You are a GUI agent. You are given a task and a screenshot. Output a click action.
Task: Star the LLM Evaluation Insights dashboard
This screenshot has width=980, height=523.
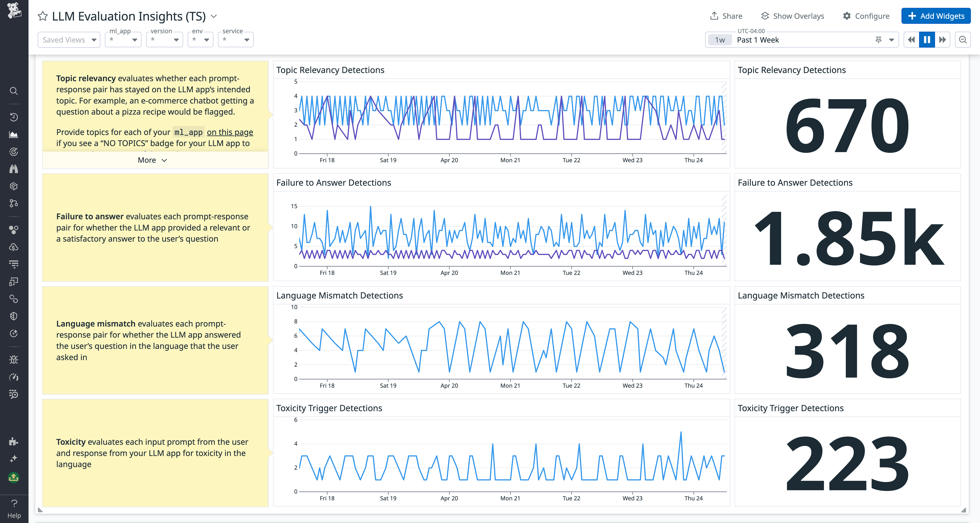click(43, 16)
